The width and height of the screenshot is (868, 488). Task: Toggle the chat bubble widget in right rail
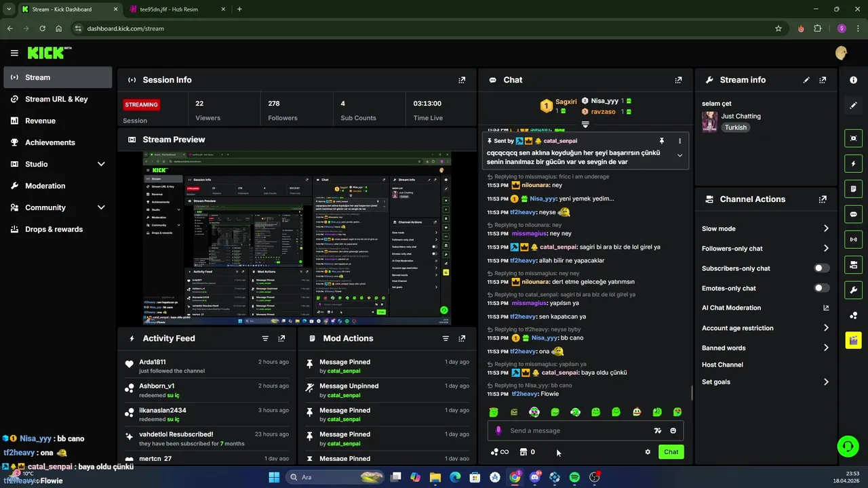[x=853, y=214]
